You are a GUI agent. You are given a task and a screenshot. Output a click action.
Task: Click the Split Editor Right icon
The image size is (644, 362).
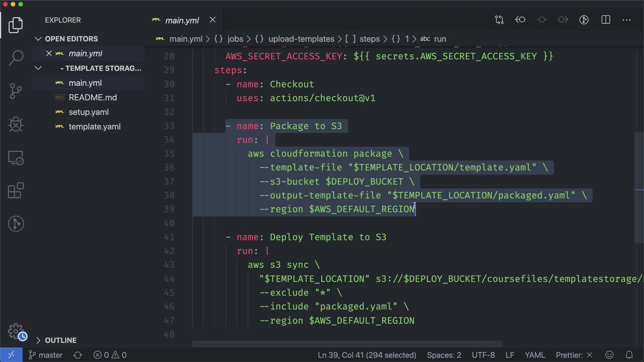606,20
